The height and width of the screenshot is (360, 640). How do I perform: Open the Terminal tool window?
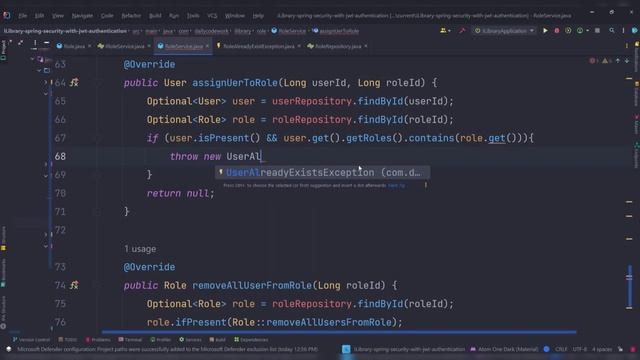coord(130,340)
